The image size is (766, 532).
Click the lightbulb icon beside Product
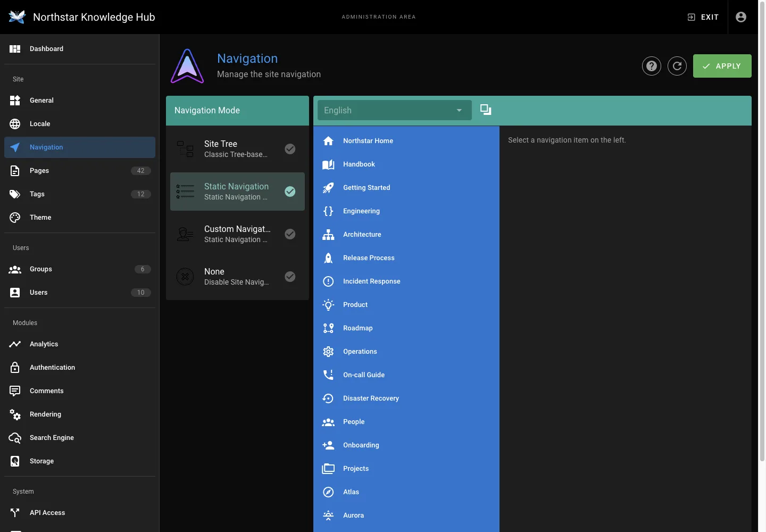(x=328, y=305)
